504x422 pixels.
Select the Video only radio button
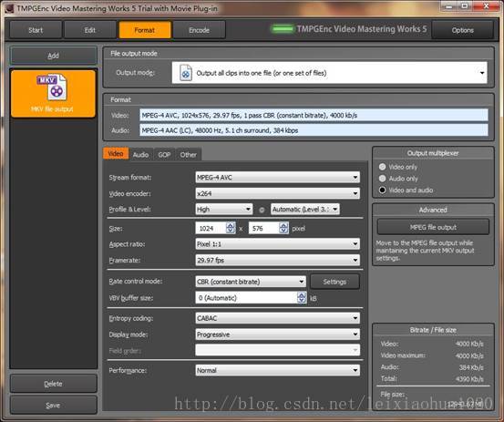pyautogui.click(x=382, y=167)
